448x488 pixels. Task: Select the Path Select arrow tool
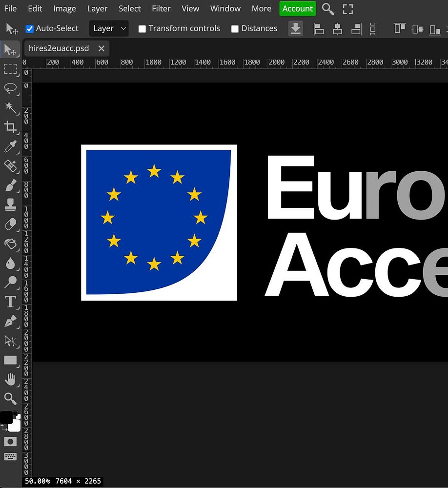(10, 341)
